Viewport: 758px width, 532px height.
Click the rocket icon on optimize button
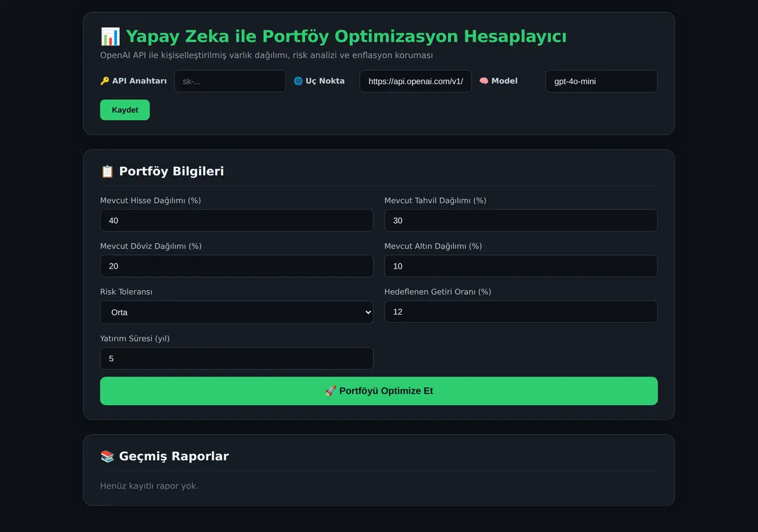pyautogui.click(x=330, y=391)
